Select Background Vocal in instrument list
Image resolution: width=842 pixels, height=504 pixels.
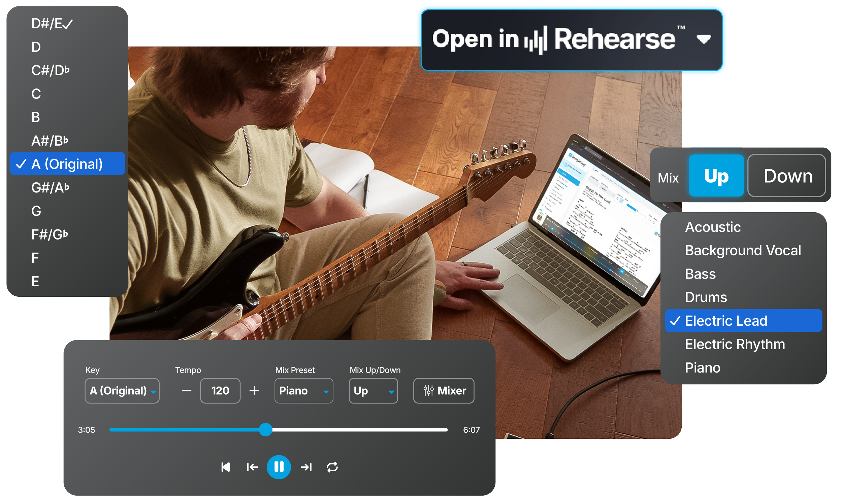743,250
